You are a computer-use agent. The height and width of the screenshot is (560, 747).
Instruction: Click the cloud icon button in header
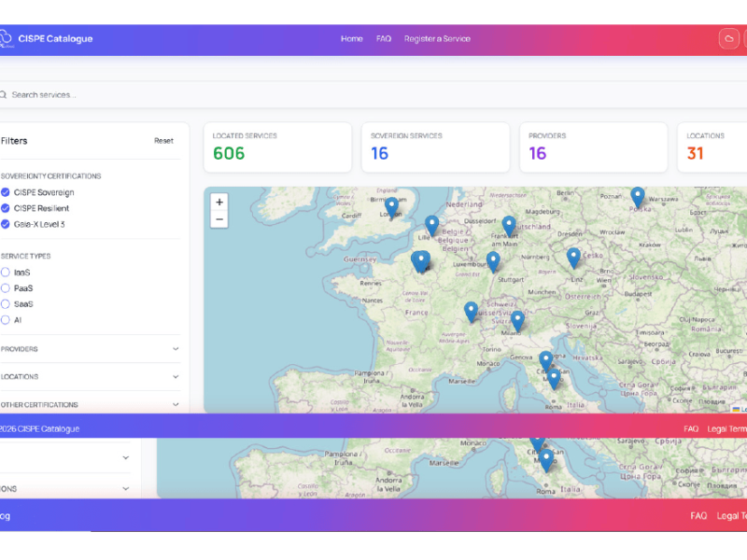tap(728, 38)
